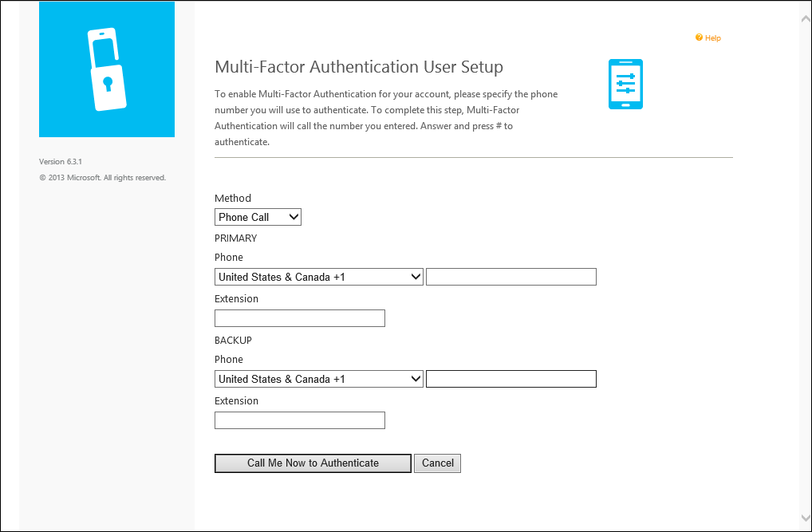The image size is (812, 532).
Task: Expand the United States & Canada backup selector arrow
Action: point(415,378)
